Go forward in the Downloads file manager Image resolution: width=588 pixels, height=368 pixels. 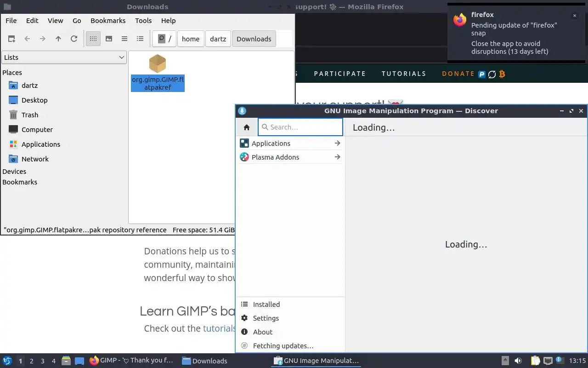tap(43, 39)
